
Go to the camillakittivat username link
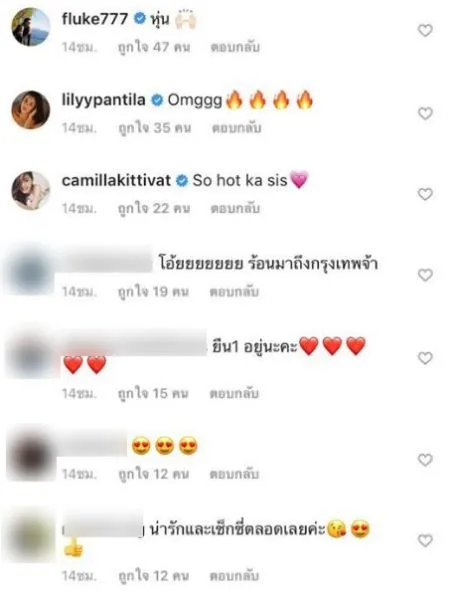116,180
